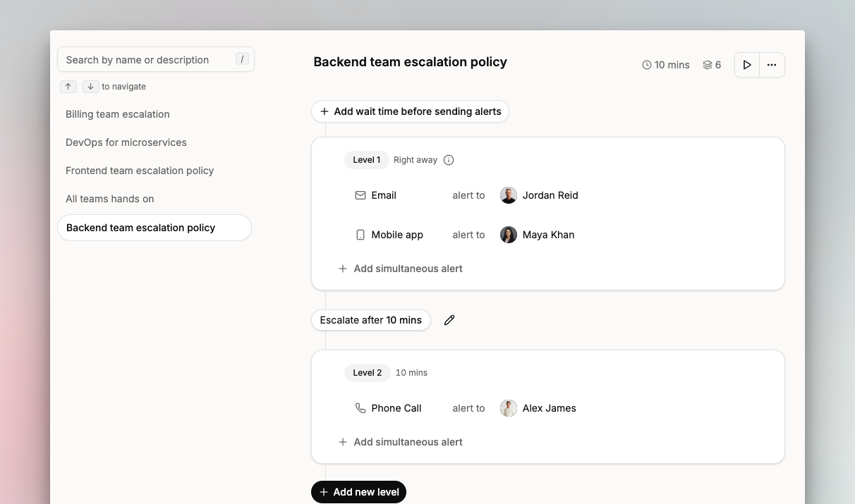This screenshot has width=855, height=504.
Task: Open Frontend team escalation policy
Action: point(140,171)
